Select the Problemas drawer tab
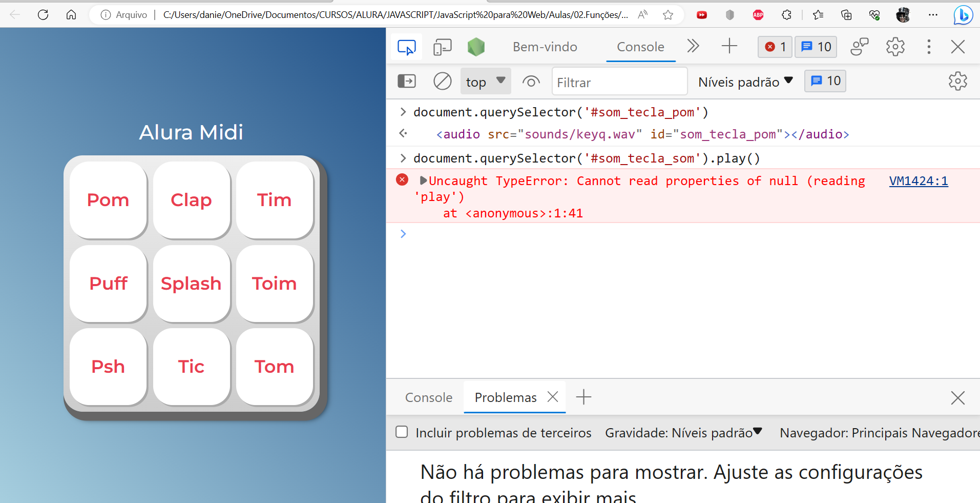This screenshot has width=980, height=503. pos(506,398)
